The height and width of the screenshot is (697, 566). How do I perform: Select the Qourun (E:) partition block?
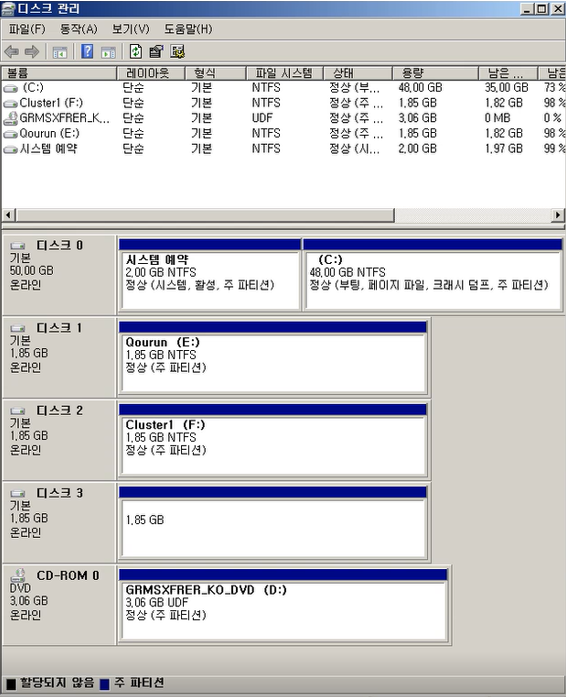pos(273,358)
